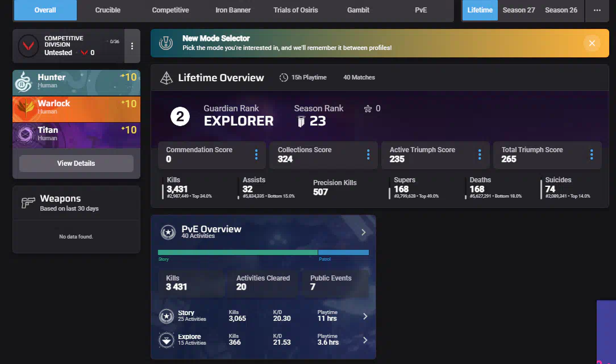Select the Season 27 time filter

519,10
